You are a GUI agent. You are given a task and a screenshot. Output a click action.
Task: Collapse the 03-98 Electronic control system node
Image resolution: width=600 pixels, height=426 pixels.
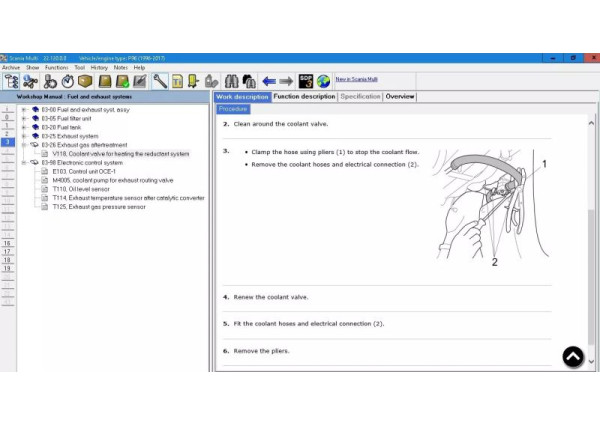pyautogui.click(x=24, y=163)
